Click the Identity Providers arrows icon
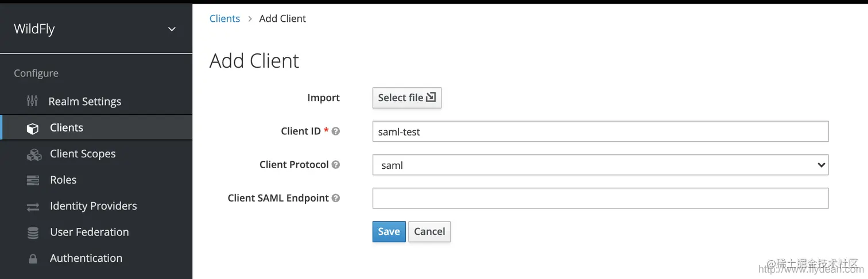The width and height of the screenshot is (868, 279). [33, 207]
